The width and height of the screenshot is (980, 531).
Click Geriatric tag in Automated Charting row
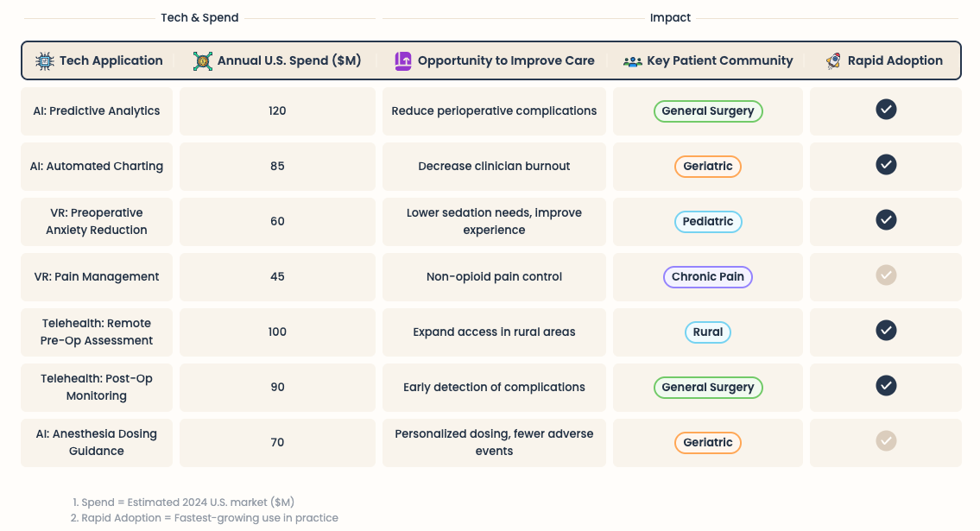click(707, 167)
